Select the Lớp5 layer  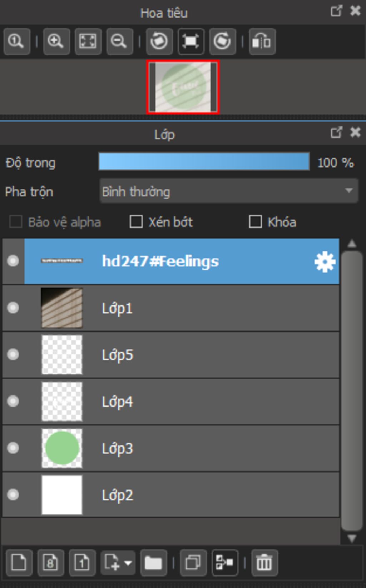point(170,355)
